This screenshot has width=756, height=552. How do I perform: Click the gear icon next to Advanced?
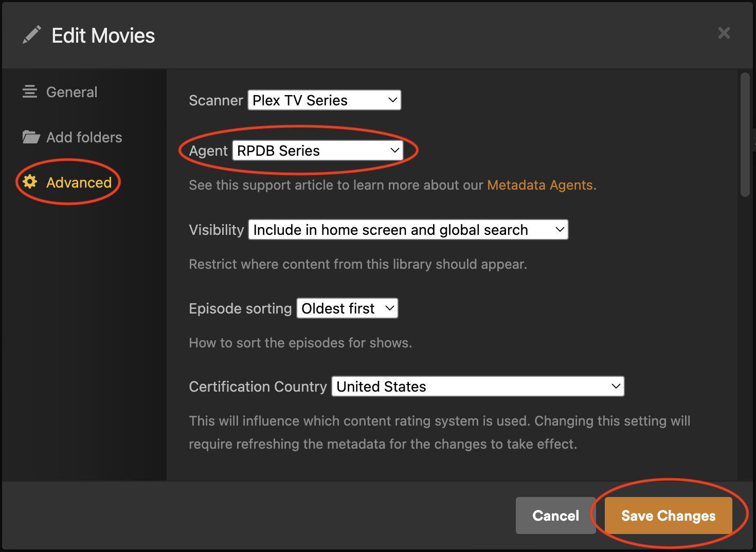coord(30,182)
